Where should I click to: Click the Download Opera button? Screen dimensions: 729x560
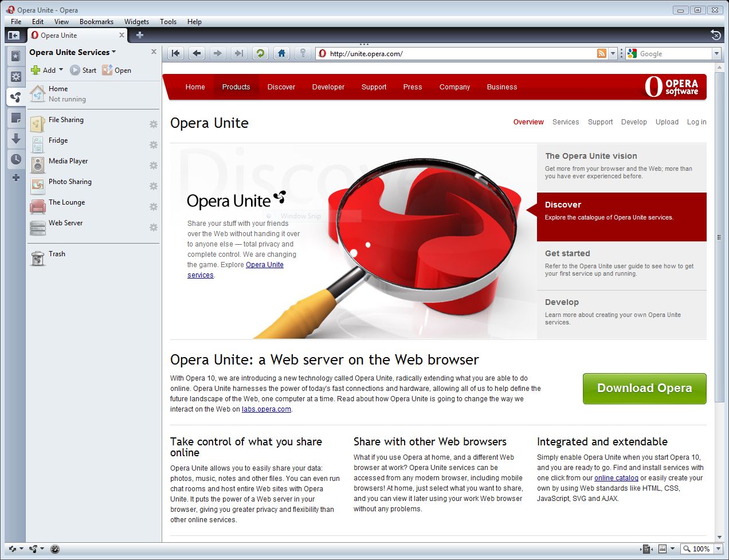(x=644, y=389)
